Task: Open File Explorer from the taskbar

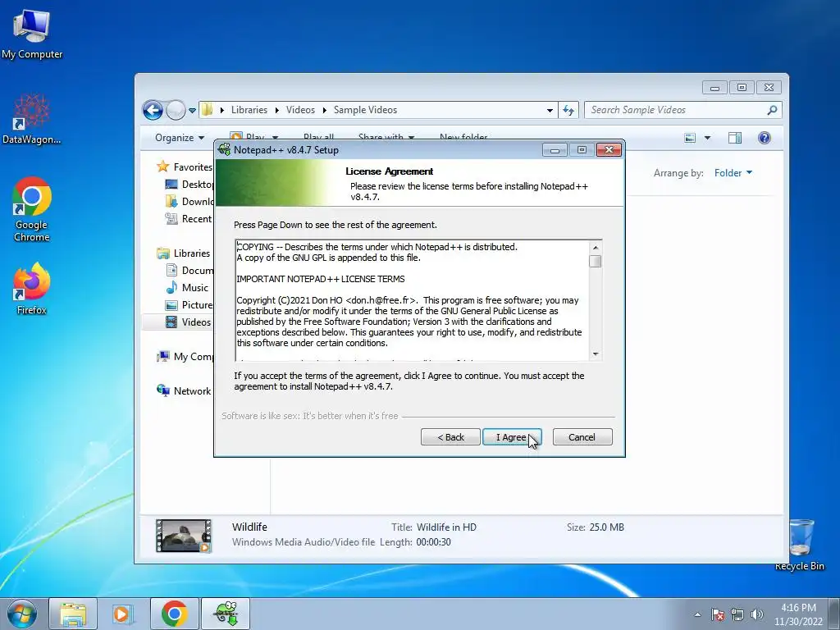Action: [73, 614]
